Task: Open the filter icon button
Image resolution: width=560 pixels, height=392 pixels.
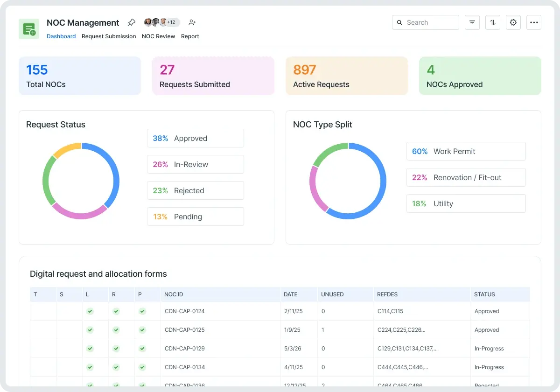Action: [x=472, y=22]
